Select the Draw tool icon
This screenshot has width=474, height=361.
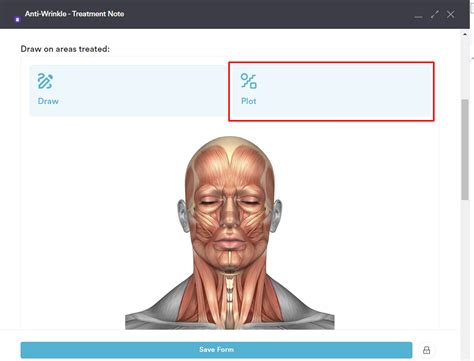tap(45, 81)
